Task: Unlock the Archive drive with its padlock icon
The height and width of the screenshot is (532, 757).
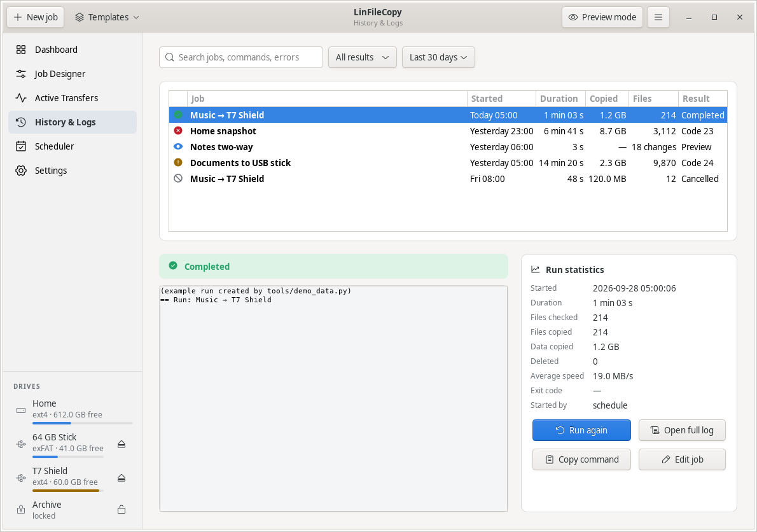Action: click(122, 510)
